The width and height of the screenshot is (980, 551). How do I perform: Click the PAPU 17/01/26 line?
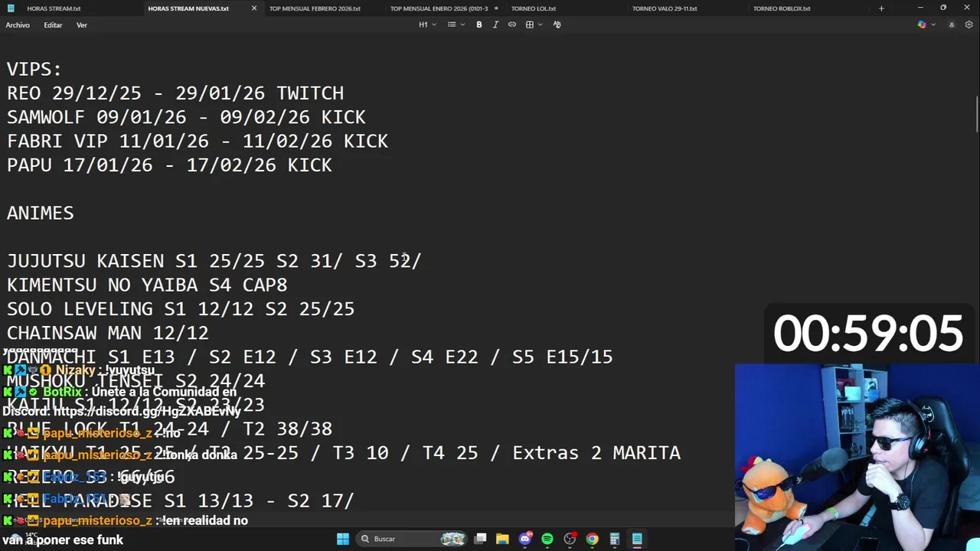coord(169,165)
